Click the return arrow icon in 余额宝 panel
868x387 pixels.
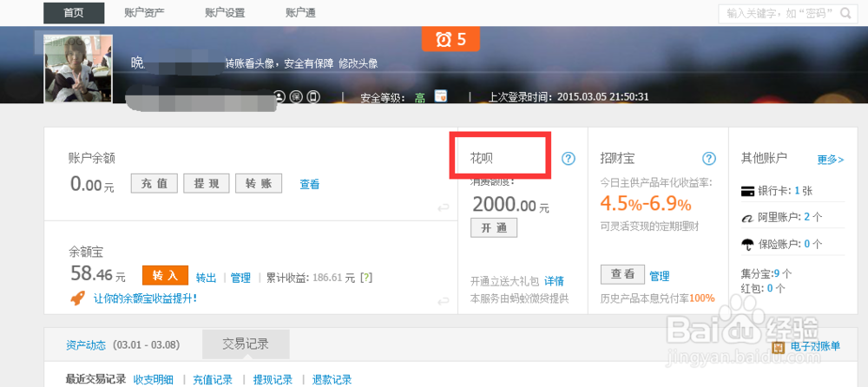[x=443, y=302]
